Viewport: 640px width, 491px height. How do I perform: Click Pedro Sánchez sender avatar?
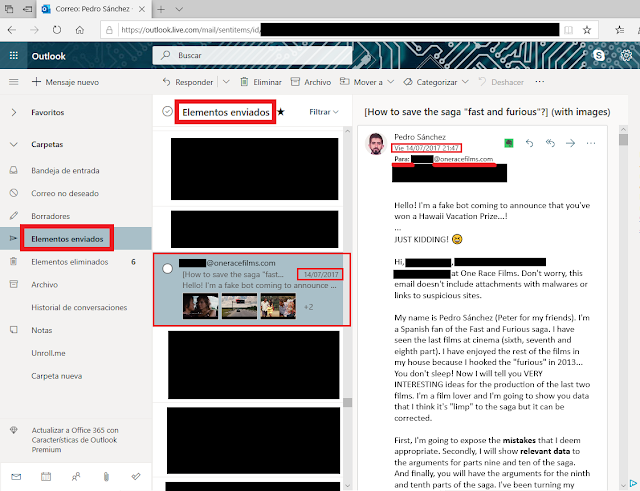coord(376,144)
